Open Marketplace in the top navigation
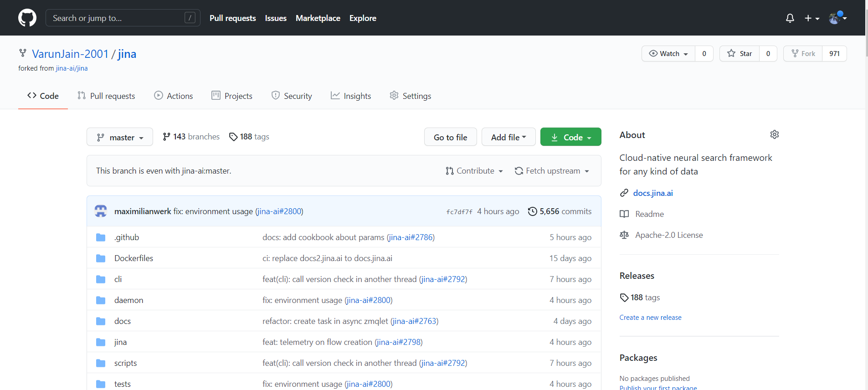The height and width of the screenshot is (390, 868). [x=318, y=18]
